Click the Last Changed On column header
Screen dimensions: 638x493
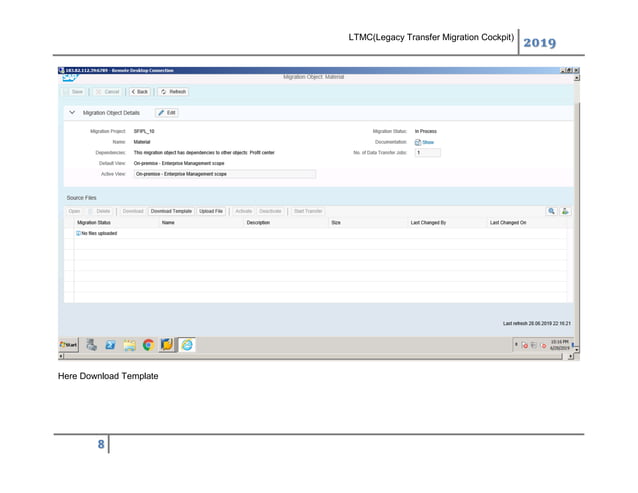point(508,222)
